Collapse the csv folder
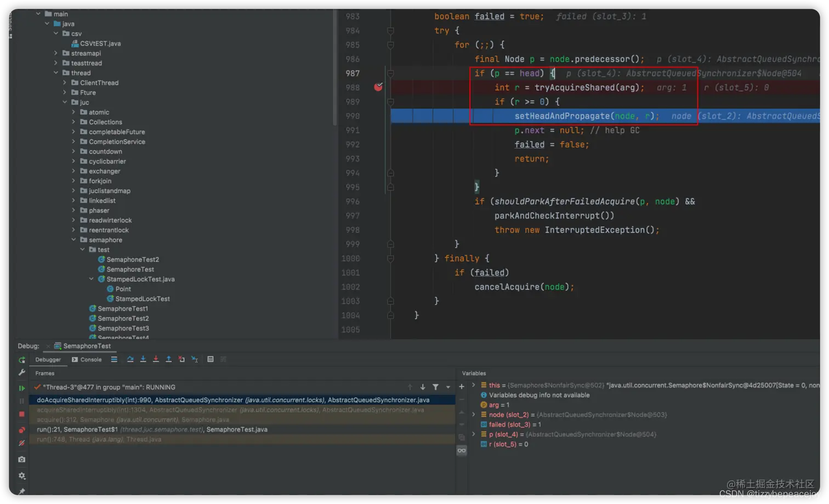This screenshot has width=829, height=504. 56,33
